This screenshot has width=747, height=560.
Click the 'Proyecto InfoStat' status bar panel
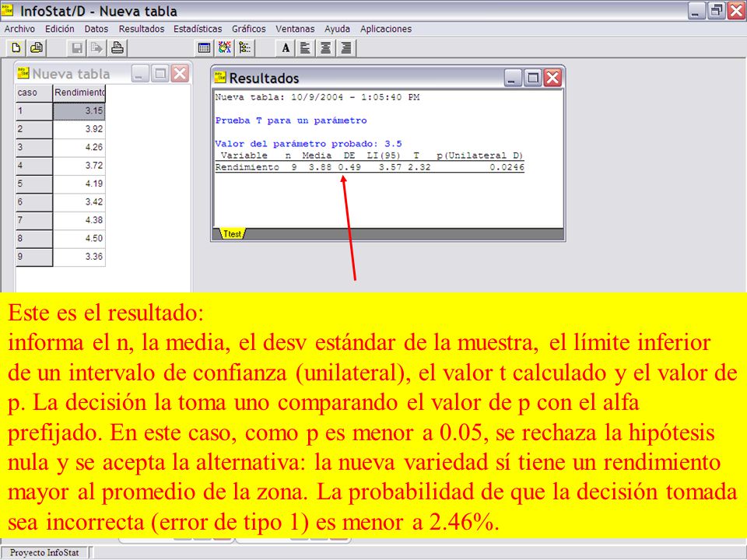pyautogui.click(x=44, y=552)
